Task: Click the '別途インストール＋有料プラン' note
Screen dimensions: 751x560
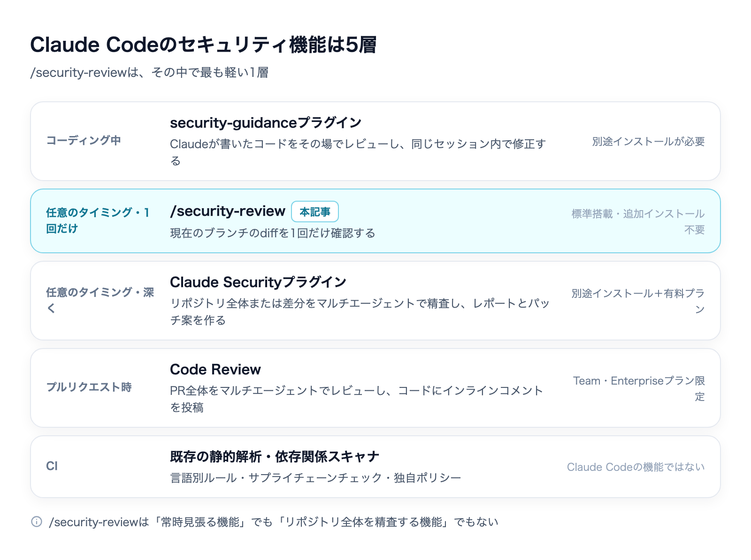Action: point(638,301)
